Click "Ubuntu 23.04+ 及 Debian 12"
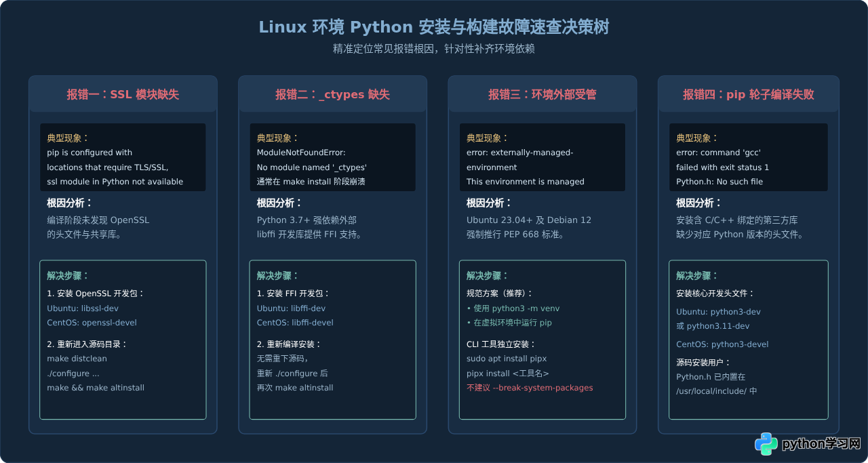This screenshot has height=463, width=868. (529, 220)
